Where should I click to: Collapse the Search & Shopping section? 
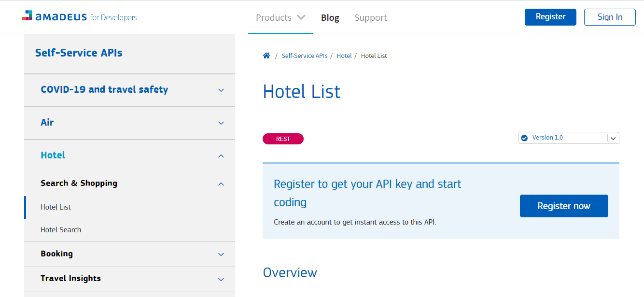coord(221,184)
